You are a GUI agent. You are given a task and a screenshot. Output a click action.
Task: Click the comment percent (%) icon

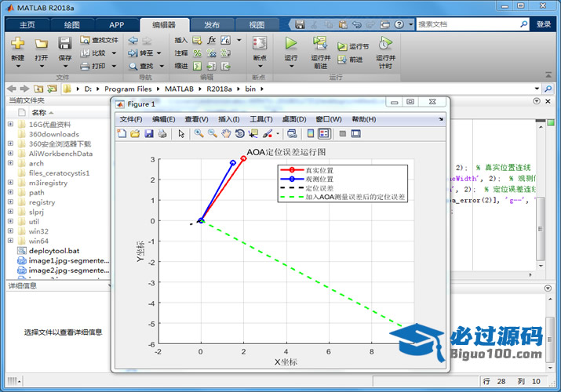[x=197, y=53]
